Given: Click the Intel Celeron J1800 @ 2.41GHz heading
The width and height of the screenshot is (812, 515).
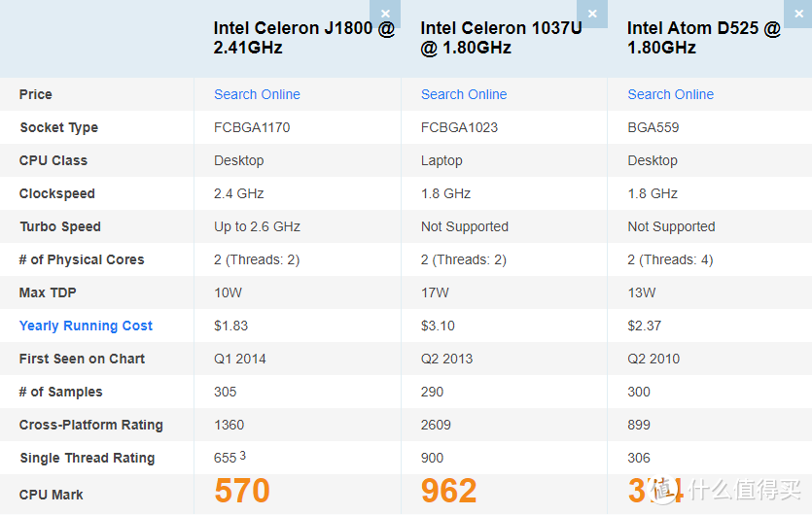Looking at the screenshot, I should pyautogui.click(x=303, y=38).
